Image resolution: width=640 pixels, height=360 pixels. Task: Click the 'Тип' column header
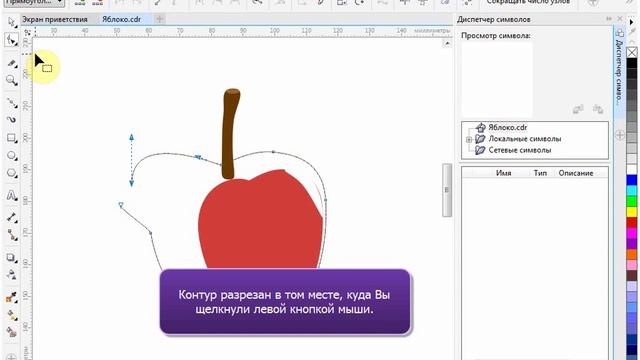click(x=540, y=173)
